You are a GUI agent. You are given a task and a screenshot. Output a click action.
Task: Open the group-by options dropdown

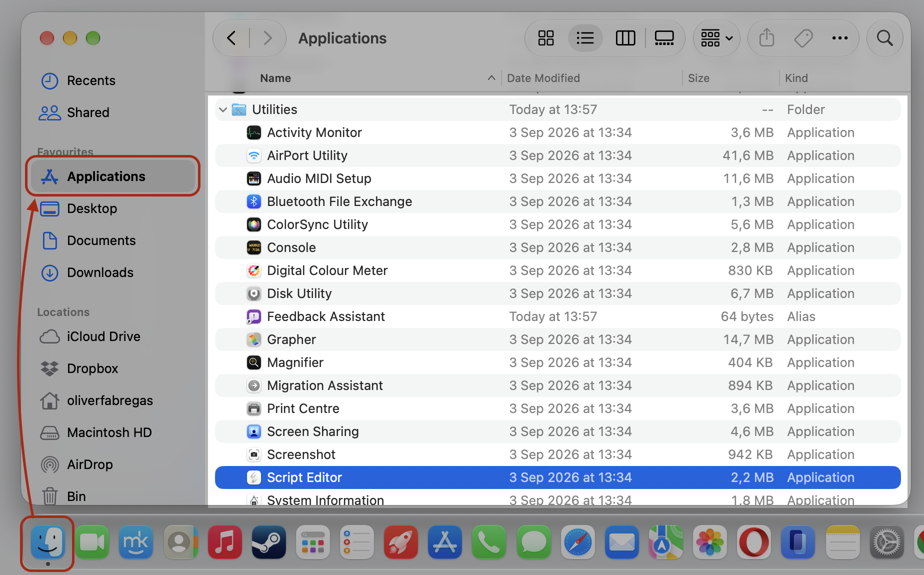tap(716, 38)
